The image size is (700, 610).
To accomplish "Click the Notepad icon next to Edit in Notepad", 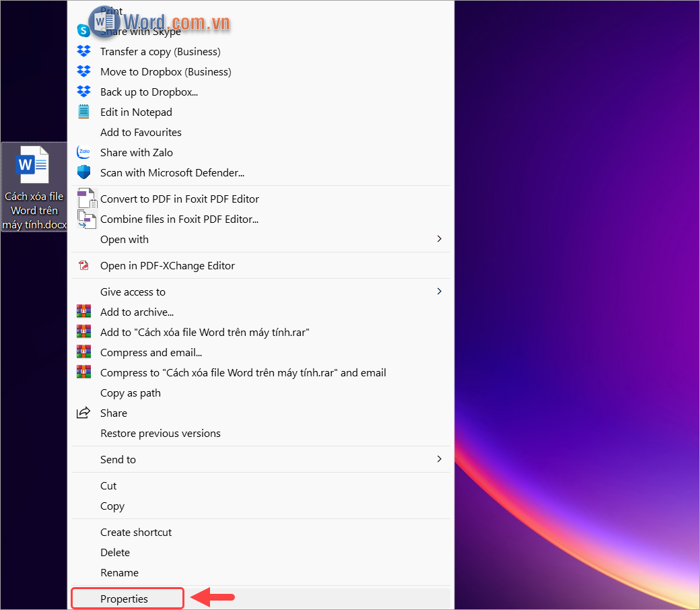I will click(x=83, y=112).
